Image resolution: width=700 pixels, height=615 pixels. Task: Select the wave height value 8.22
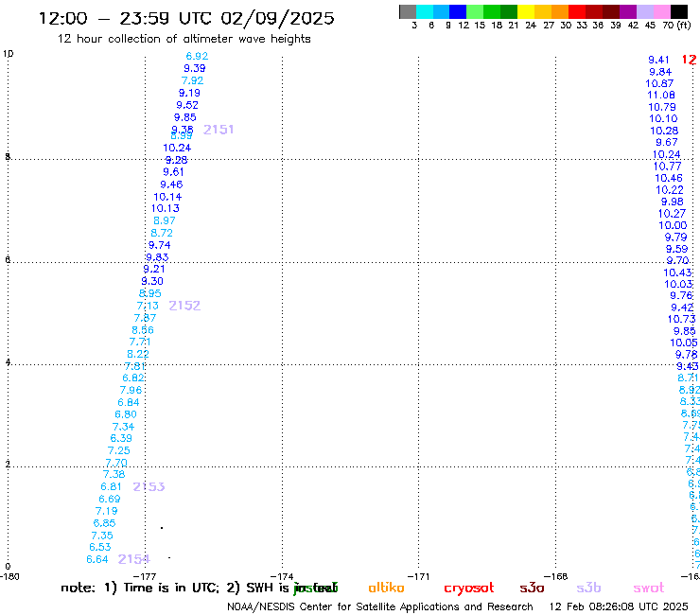[138, 354]
